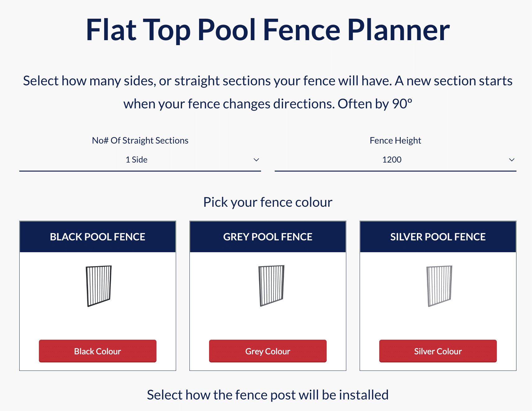Choose the Silver Colour button

[x=438, y=351]
